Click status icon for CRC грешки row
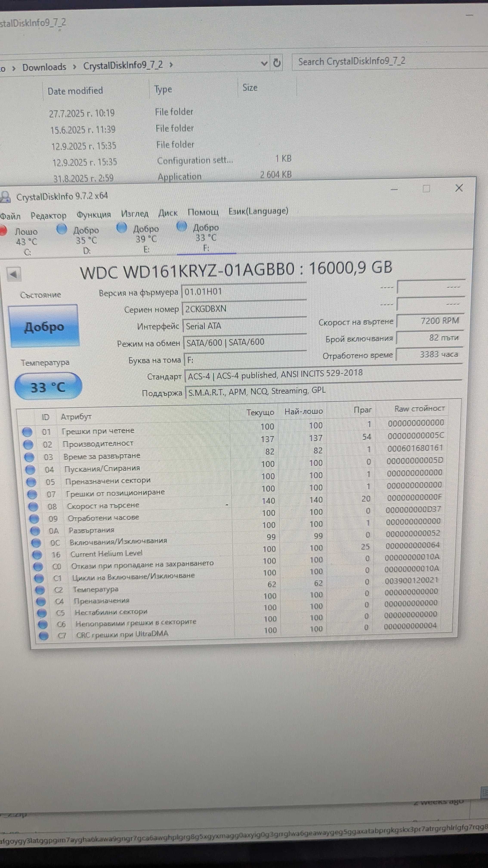The width and height of the screenshot is (488, 868). (44, 636)
